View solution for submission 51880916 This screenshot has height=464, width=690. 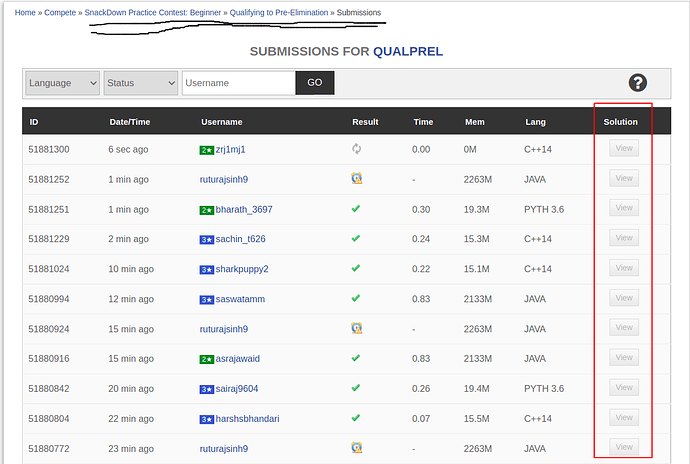pyautogui.click(x=624, y=357)
